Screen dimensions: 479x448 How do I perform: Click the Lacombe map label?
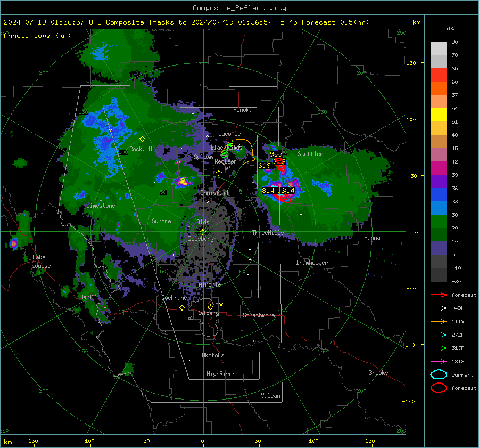point(229,134)
